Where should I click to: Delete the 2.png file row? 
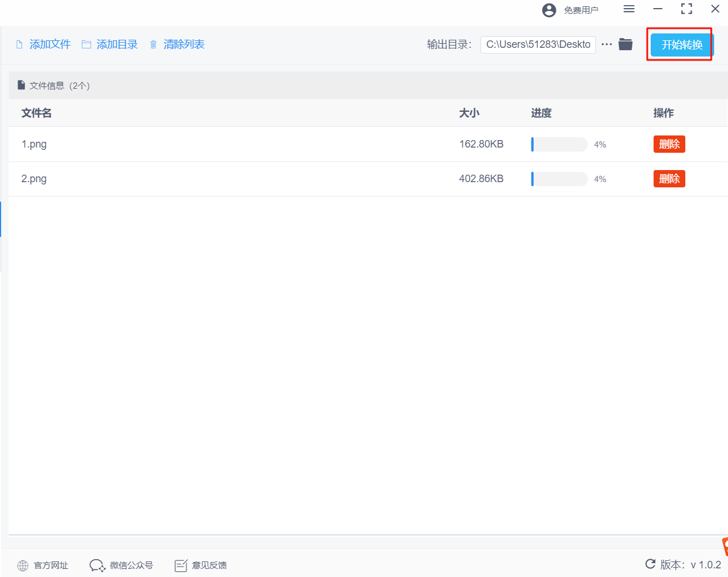pos(669,179)
